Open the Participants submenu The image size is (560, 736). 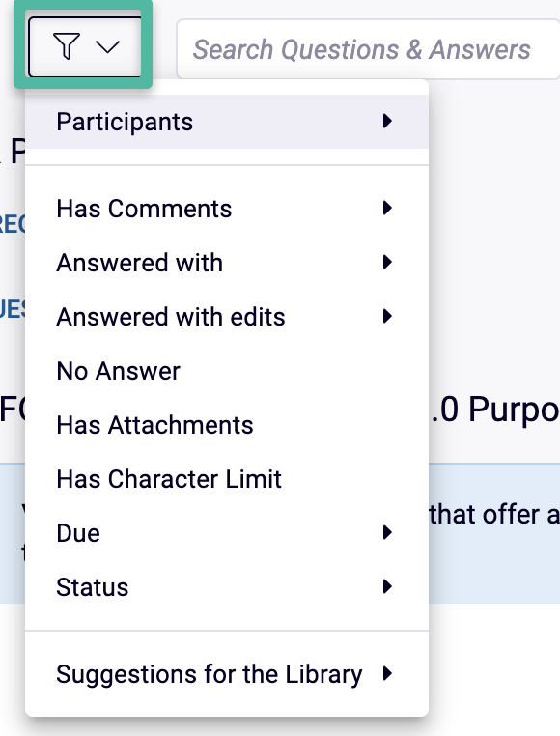click(227, 122)
